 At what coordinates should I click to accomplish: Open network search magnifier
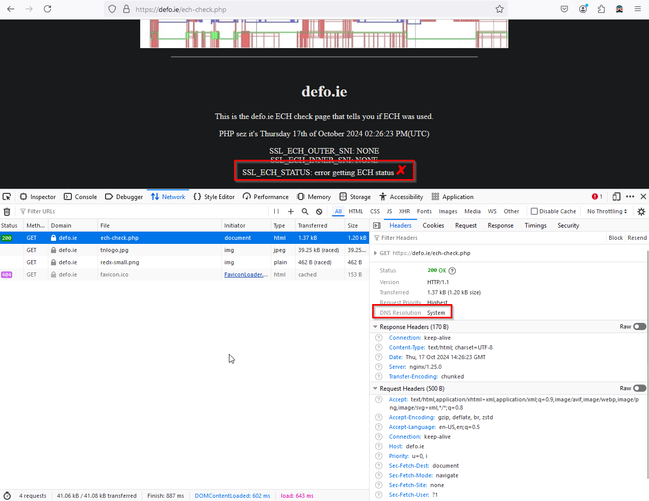(305, 212)
